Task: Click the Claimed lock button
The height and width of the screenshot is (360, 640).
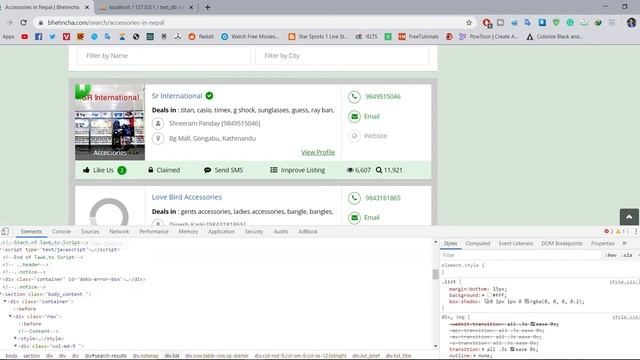Action: click(x=164, y=170)
